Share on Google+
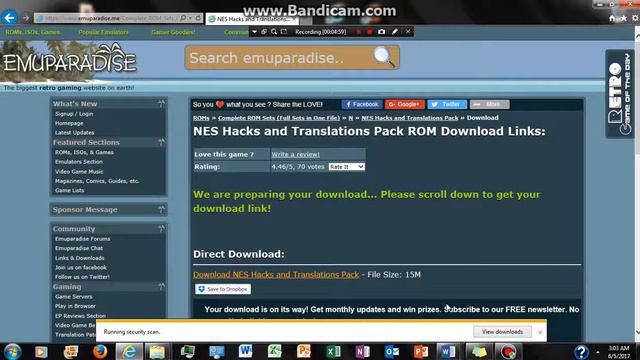Image resolution: width=640 pixels, height=360 pixels. [x=404, y=104]
